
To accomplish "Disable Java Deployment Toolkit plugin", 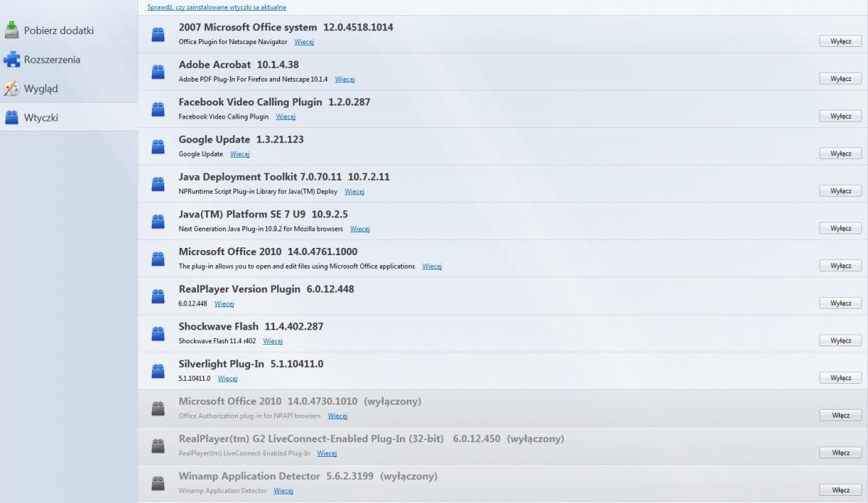I will [841, 191].
